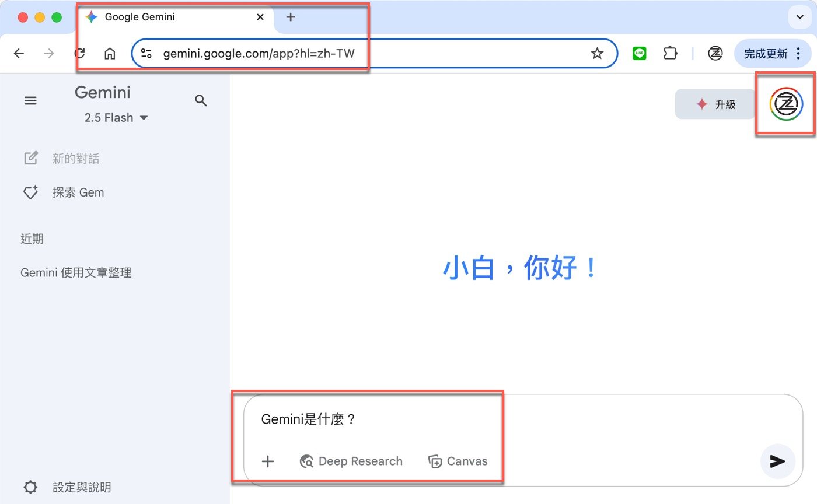Open the Extensions puzzle icon
Viewport: 817px width, 504px height.
[670, 54]
